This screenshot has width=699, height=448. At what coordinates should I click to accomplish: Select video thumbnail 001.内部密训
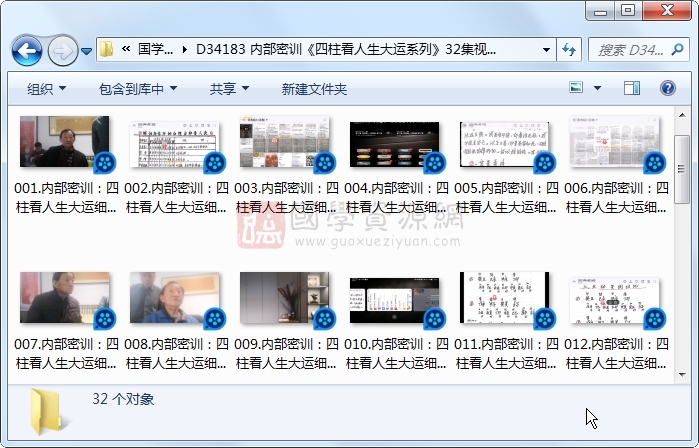click(64, 141)
